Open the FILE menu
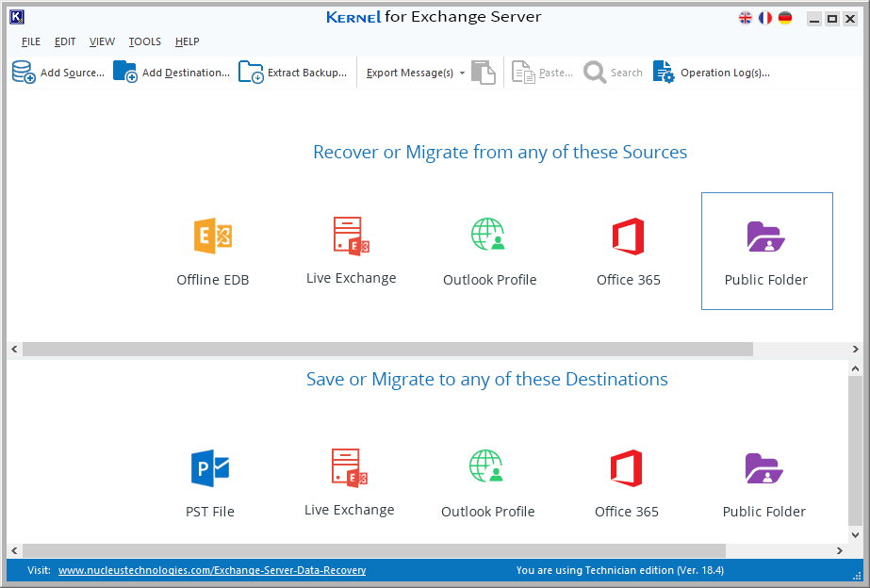870x588 pixels. coord(31,41)
